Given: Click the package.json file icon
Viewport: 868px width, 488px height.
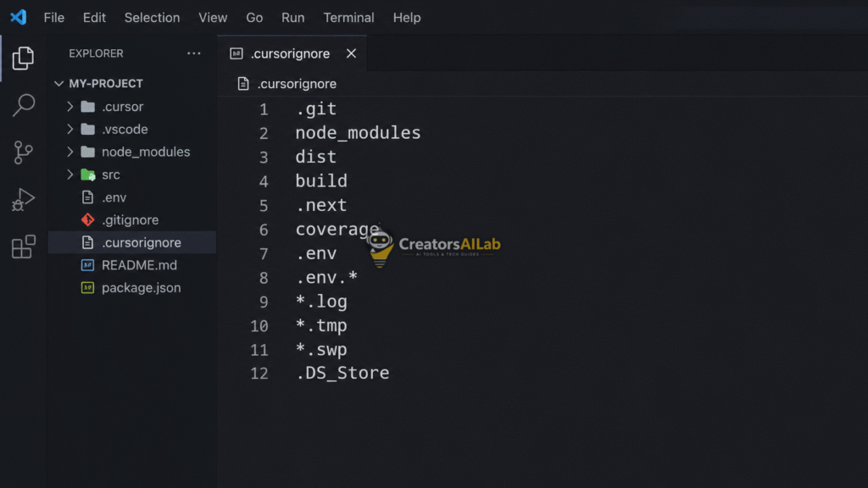Looking at the screenshot, I should coord(87,288).
